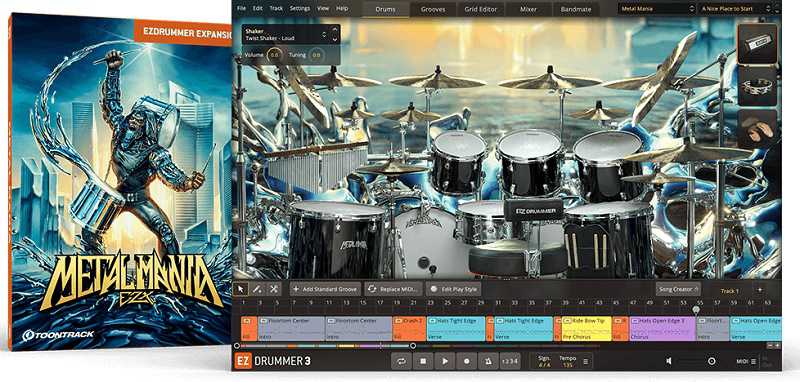Image resolution: width=800 pixels, height=382 pixels.
Task: Click the timeline zoom-out minus icon
Action: click(769, 345)
